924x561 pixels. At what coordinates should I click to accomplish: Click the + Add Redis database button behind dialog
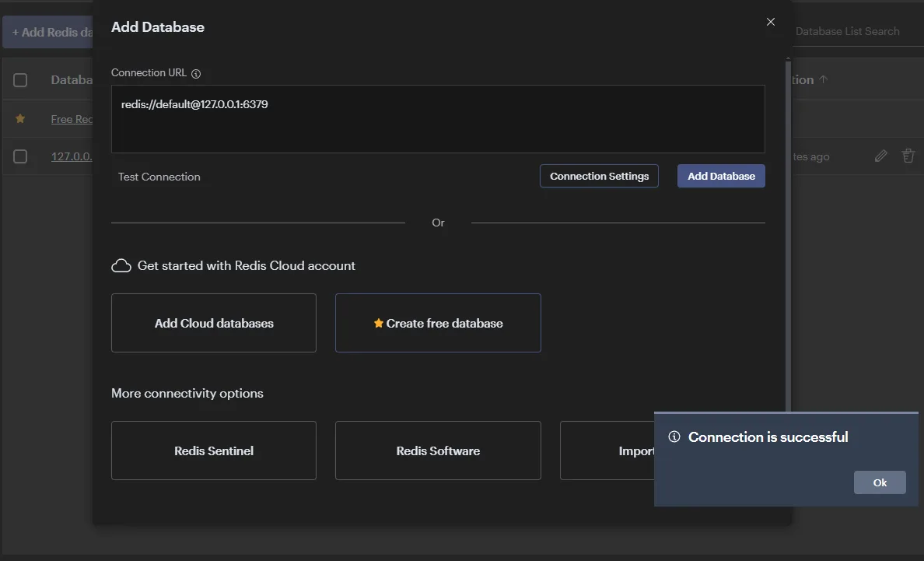pyautogui.click(x=47, y=33)
